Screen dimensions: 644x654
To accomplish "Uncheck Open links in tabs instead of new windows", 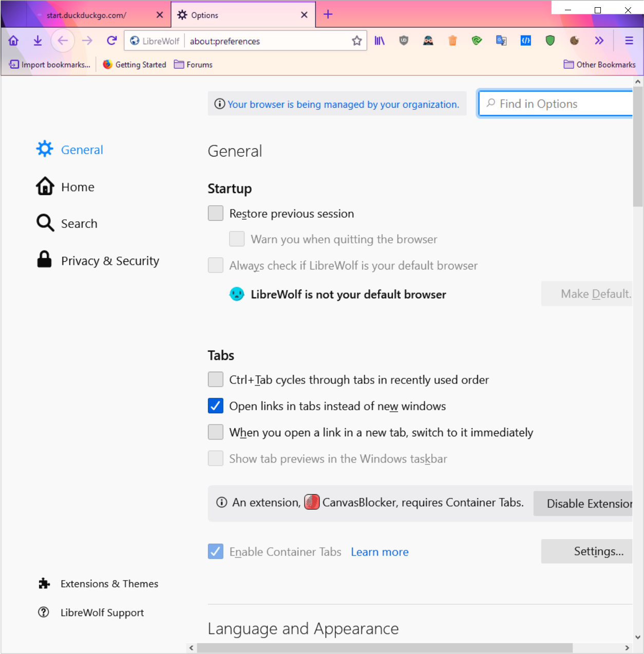I will [x=216, y=406].
